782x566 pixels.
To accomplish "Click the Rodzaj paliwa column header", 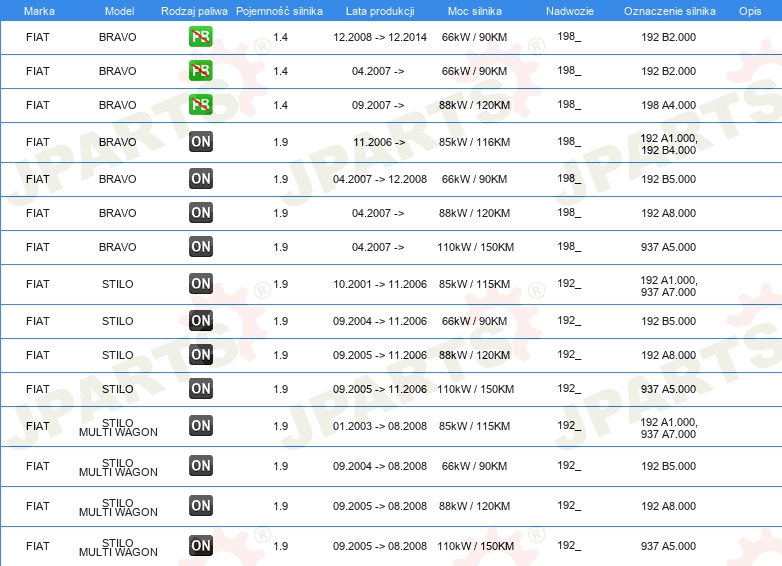I will [194, 11].
